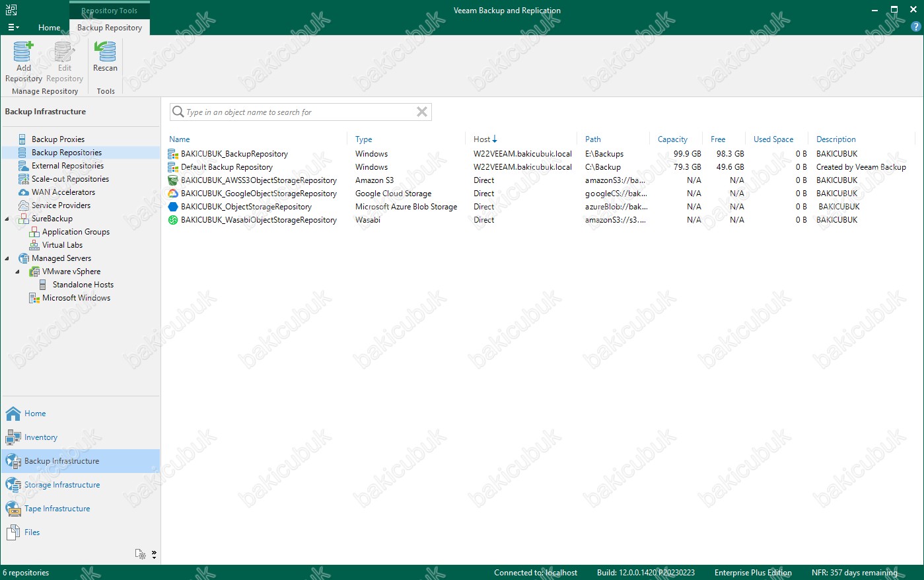Image resolution: width=924 pixels, height=580 pixels.
Task: Click the navigation pane options gear icon
Action: [x=140, y=554]
